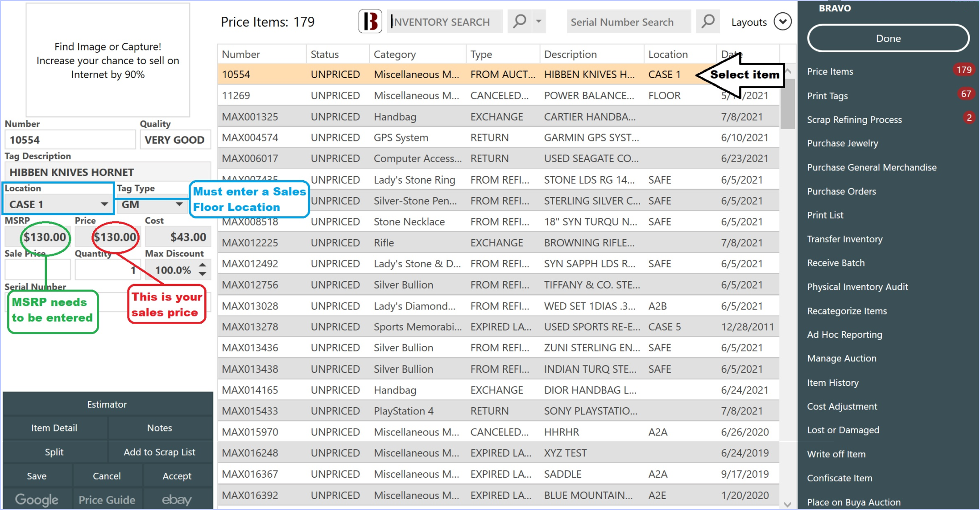Open Purchase General Merchandise menu item
The width and height of the screenshot is (980, 510).
[x=871, y=167]
